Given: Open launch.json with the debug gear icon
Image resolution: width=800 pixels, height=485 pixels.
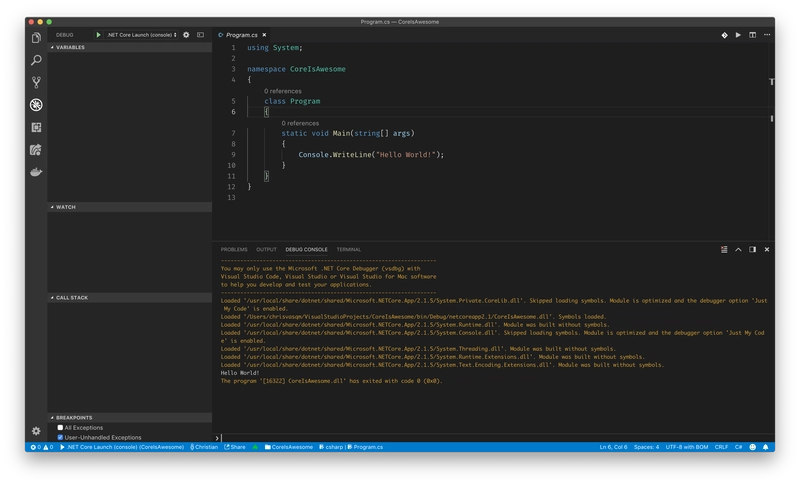Looking at the screenshot, I should click(x=186, y=35).
